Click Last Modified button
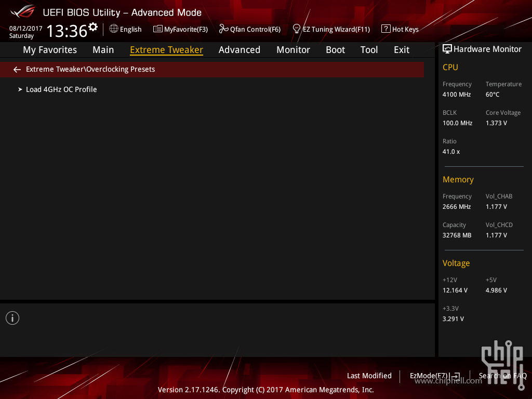This screenshot has height=399, width=532. tap(369, 376)
